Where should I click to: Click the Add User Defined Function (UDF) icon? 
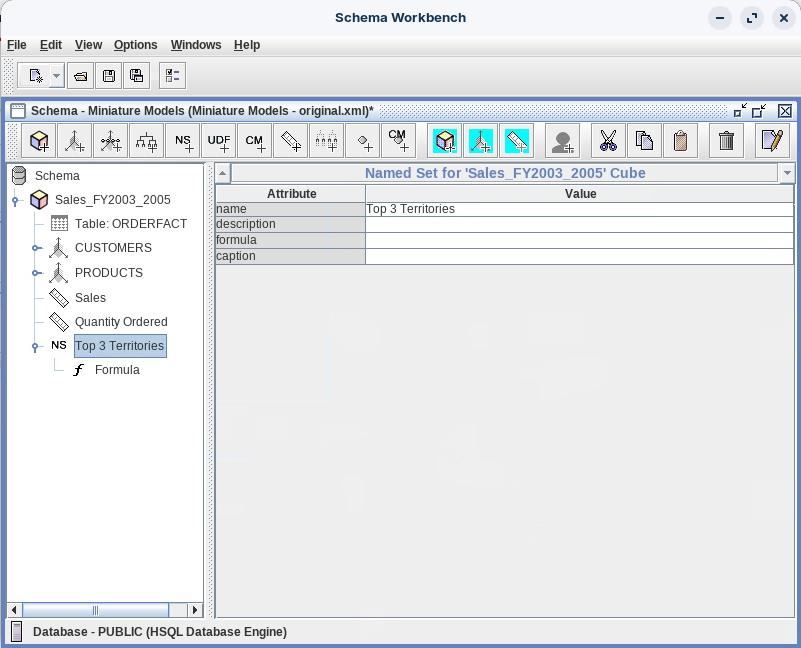point(219,141)
